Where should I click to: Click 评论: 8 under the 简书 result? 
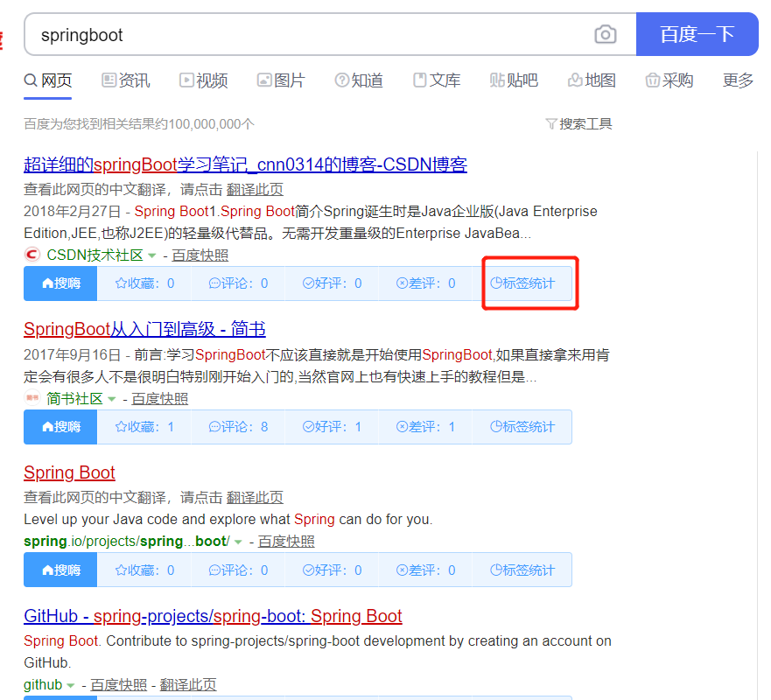click(x=238, y=427)
